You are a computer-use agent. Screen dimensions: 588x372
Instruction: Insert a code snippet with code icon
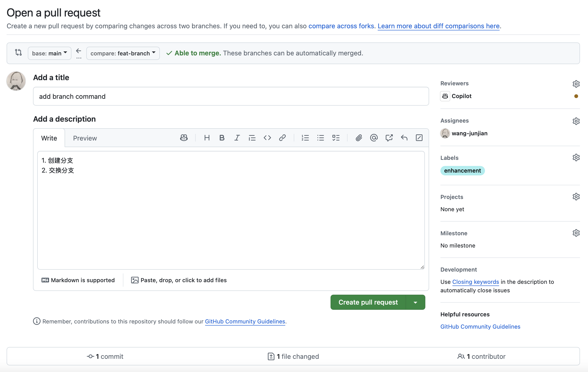(267, 138)
